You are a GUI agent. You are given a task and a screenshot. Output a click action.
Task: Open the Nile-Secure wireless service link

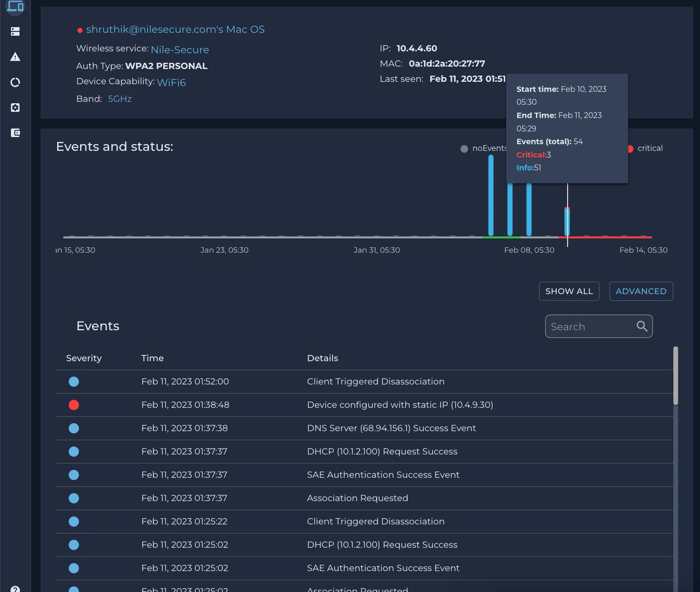pyautogui.click(x=180, y=50)
